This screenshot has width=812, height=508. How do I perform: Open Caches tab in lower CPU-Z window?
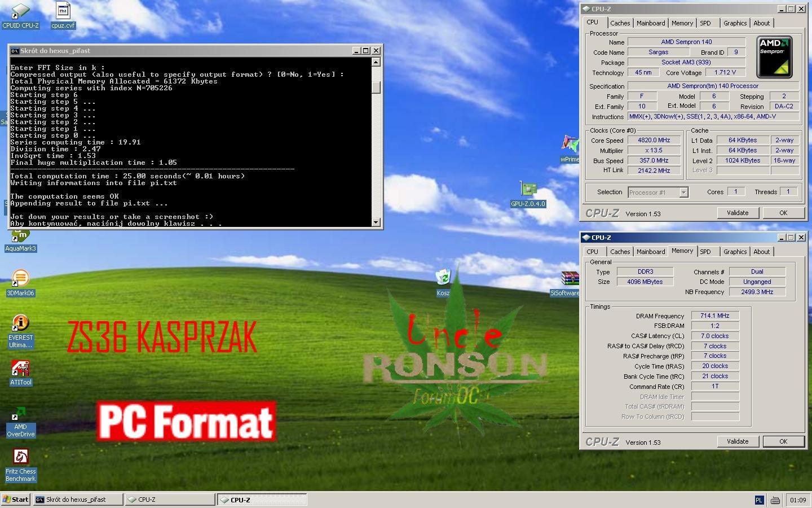(x=620, y=252)
